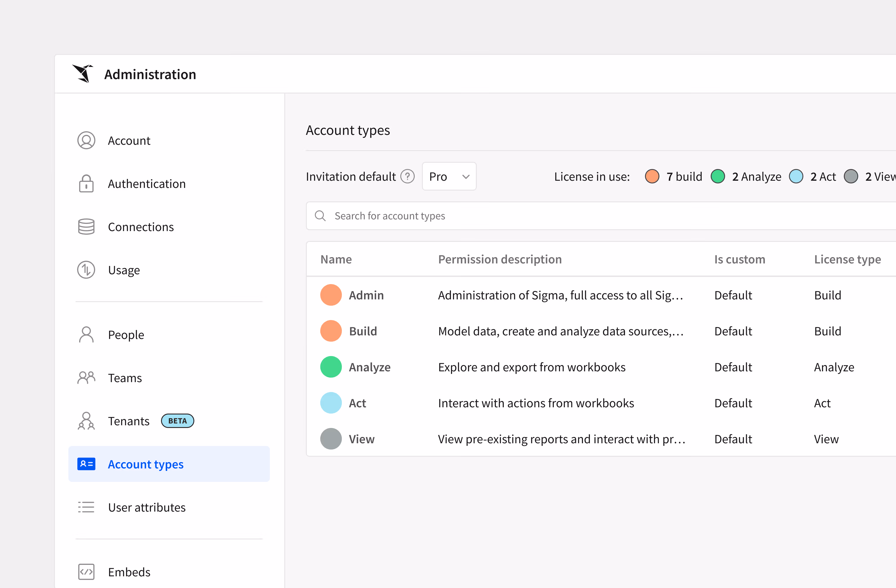Select the Account types menu item
896x588 pixels.
[146, 464]
